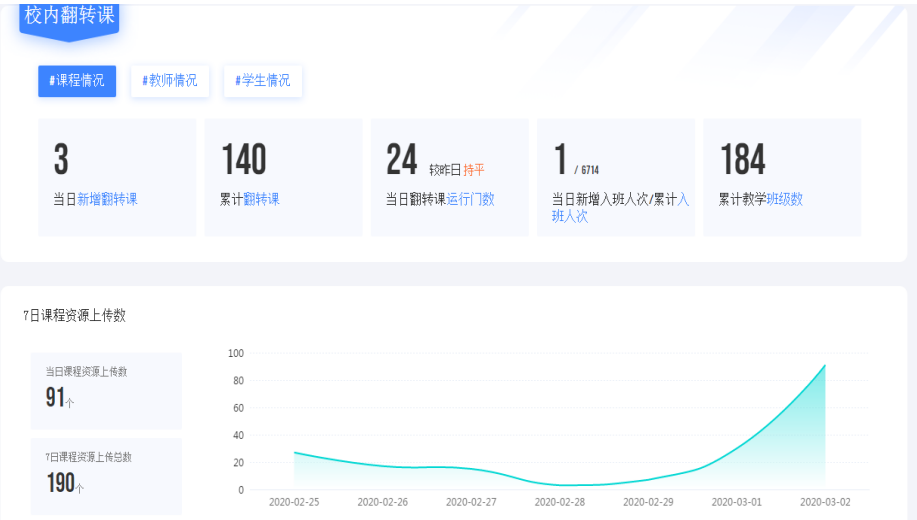The width and height of the screenshot is (917, 520).
Task: Select the 140 cumulative courses figure
Action: pos(243,160)
